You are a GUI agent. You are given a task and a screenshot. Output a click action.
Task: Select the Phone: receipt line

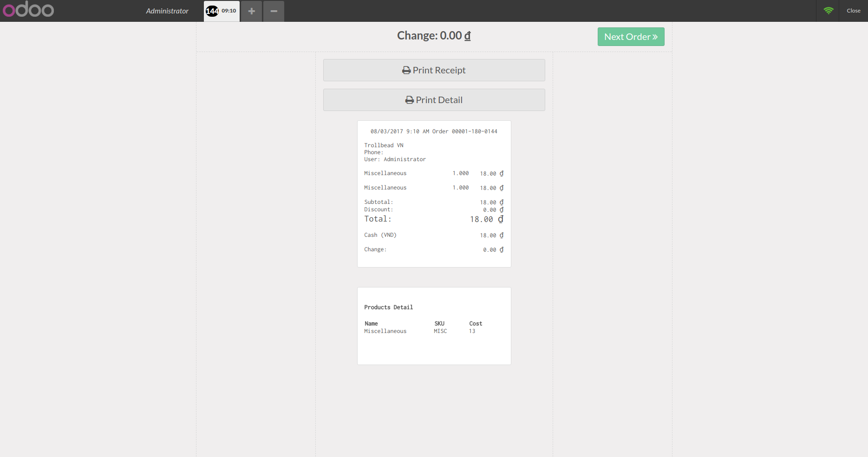[373, 152]
